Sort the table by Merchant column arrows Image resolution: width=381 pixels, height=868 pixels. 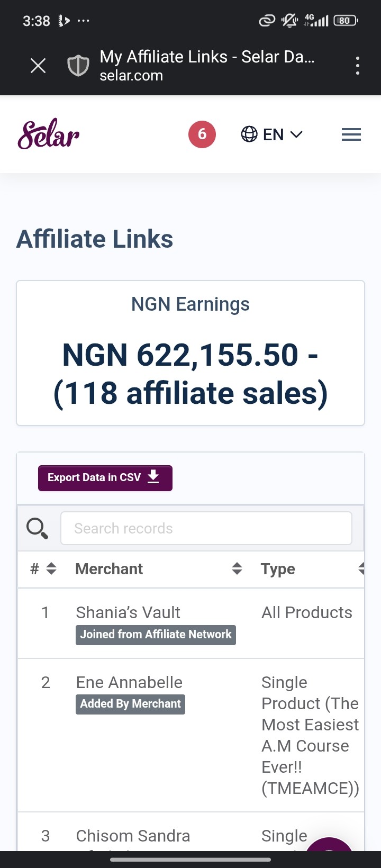(237, 569)
